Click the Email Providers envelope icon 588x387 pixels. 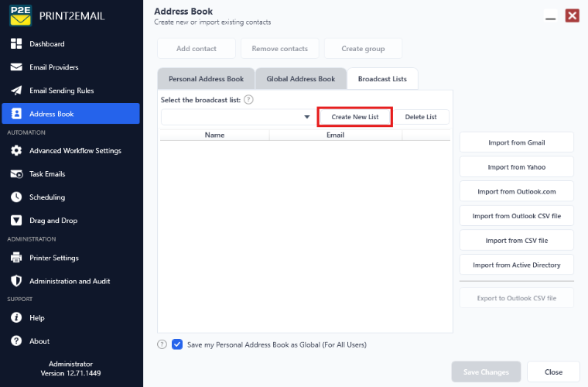[x=16, y=67]
